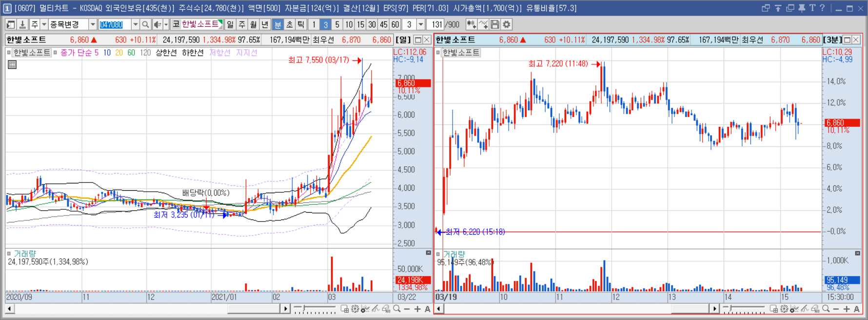Image resolution: width=868 pixels, height=320 pixels.
Task: Select the 년 (yearly) period button
Action: click(x=265, y=24)
